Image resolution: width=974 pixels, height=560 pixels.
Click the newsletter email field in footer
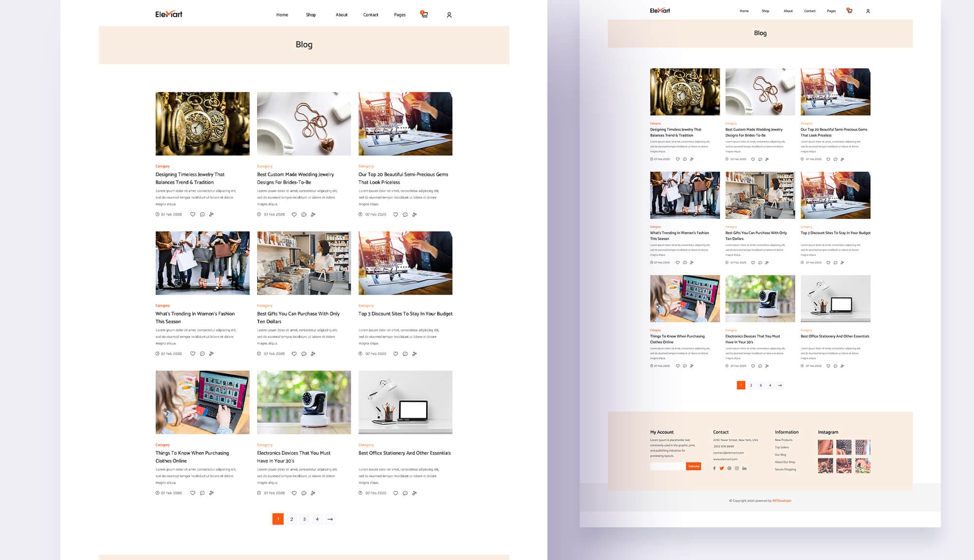pos(668,466)
